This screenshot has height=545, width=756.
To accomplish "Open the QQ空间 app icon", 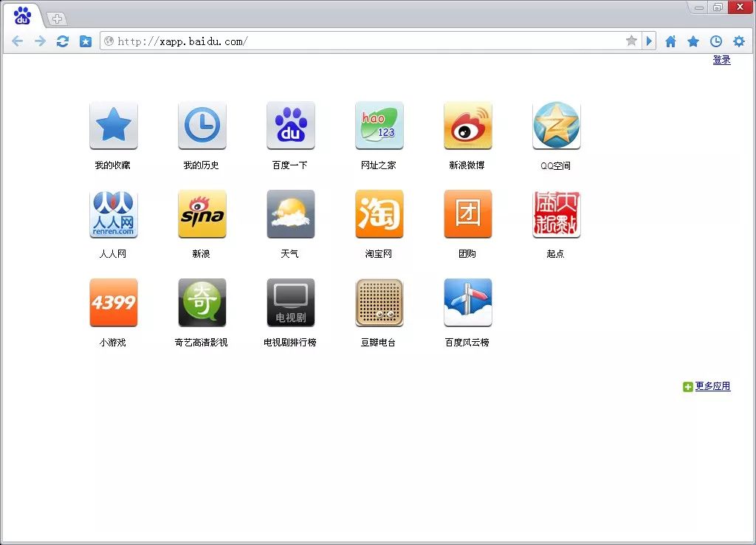I will point(556,126).
